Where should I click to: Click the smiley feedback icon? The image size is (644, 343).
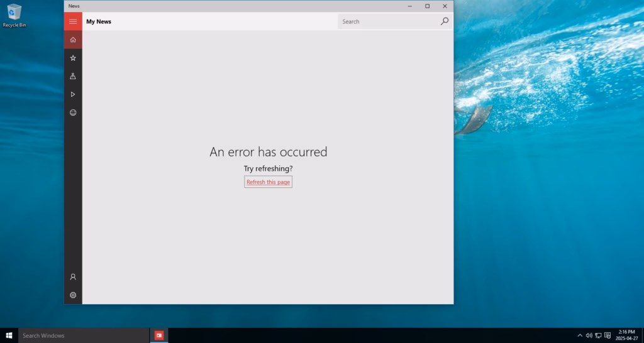73,112
